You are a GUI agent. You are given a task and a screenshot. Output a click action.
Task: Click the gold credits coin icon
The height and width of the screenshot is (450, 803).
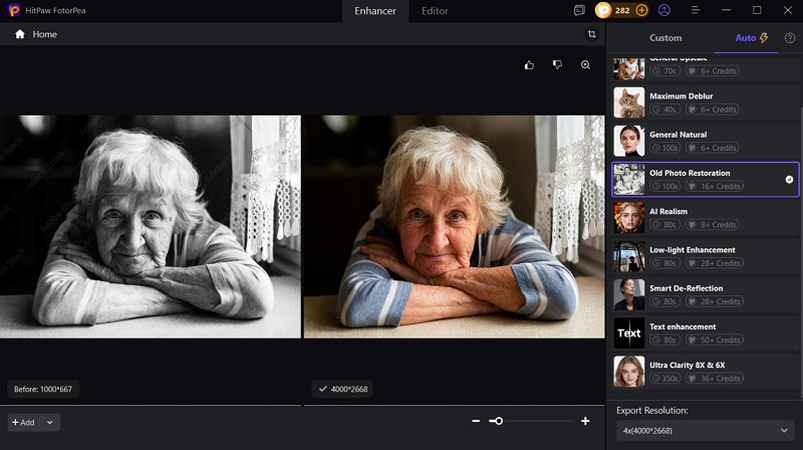click(603, 10)
